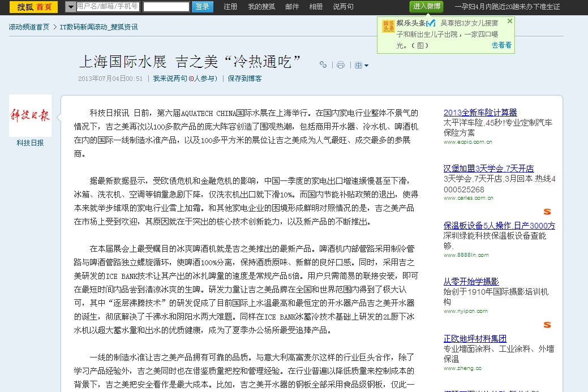Image resolution: width=588 pixels, height=392 pixels.
Task: Open the 保温板设备5人操作 日产3000方 ad
Action: 499,225
